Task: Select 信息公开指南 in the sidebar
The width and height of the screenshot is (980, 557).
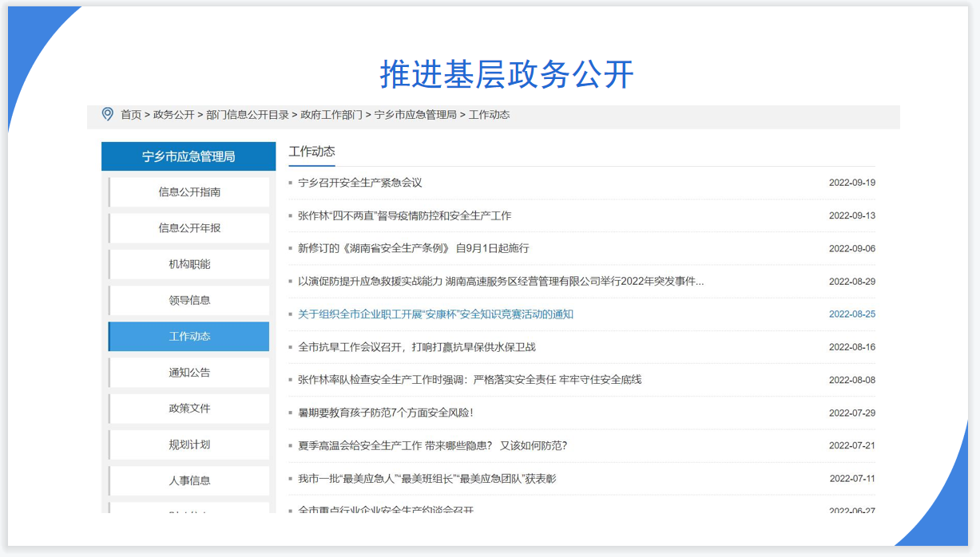Action: click(189, 192)
